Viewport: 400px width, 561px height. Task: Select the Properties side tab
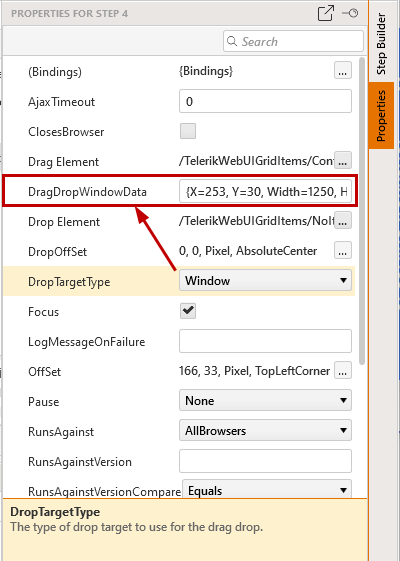coord(381,116)
